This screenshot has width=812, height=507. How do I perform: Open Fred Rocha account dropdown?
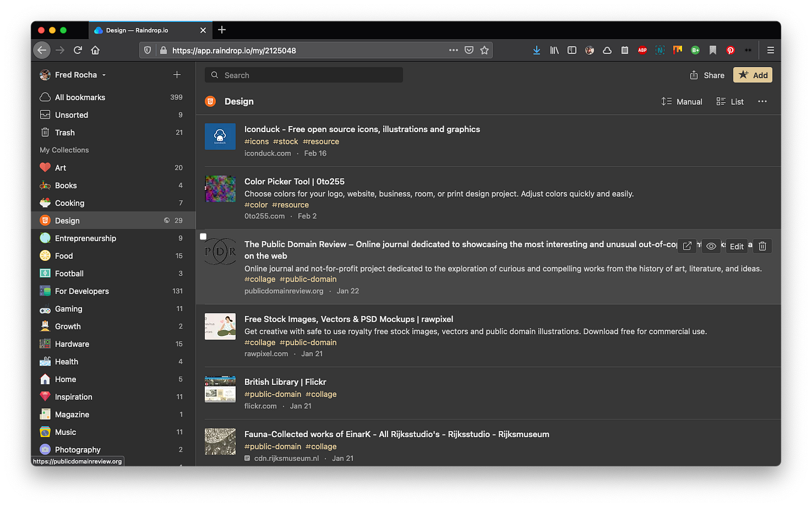(x=72, y=75)
